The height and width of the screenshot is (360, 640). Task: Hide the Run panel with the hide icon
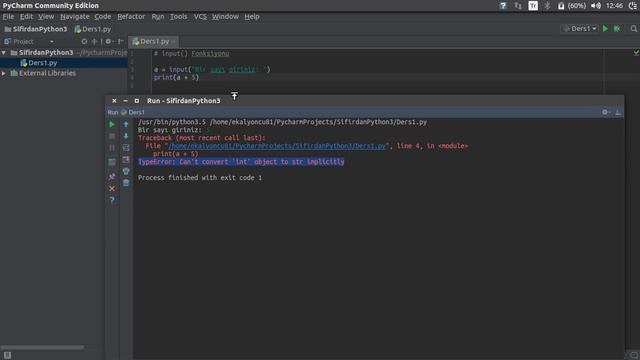[x=618, y=112]
